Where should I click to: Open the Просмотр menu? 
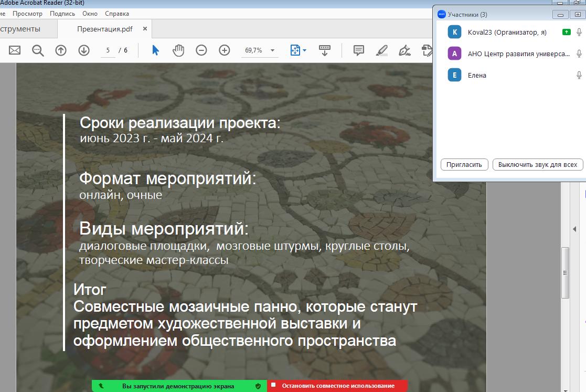click(x=27, y=14)
